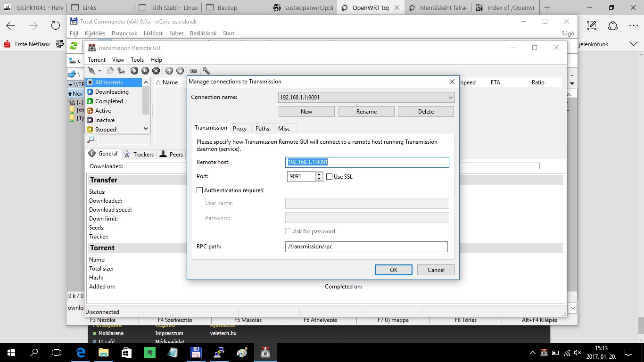Click the add torrent folder icon
The height and width of the screenshot is (362, 644).
(x=110, y=71)
